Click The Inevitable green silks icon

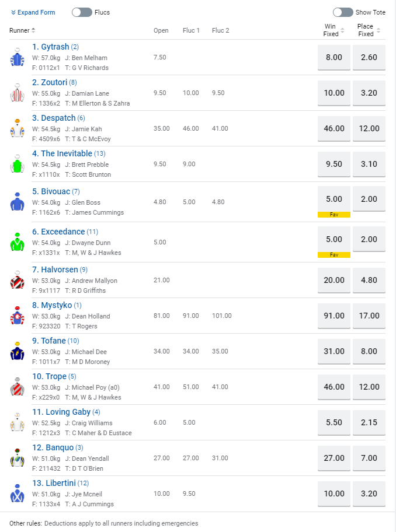(x=17, y=164)
